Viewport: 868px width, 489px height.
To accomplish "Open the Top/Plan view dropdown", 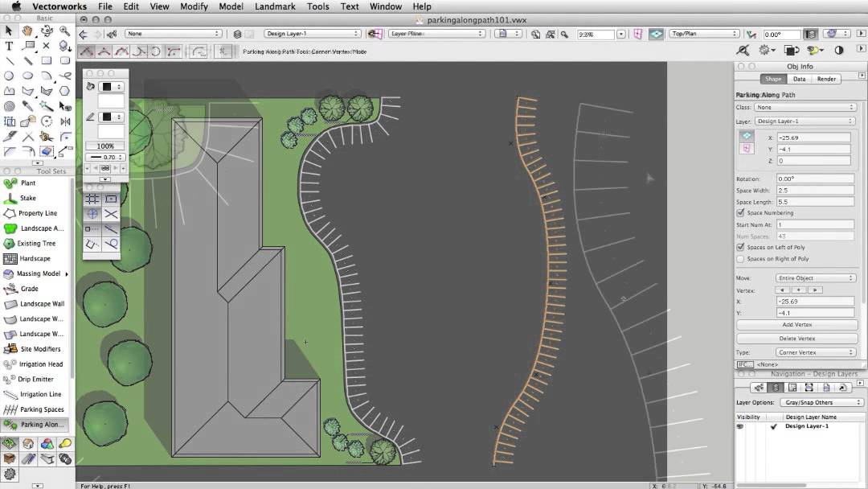I will pyautogui.click(x=704, y=34).
